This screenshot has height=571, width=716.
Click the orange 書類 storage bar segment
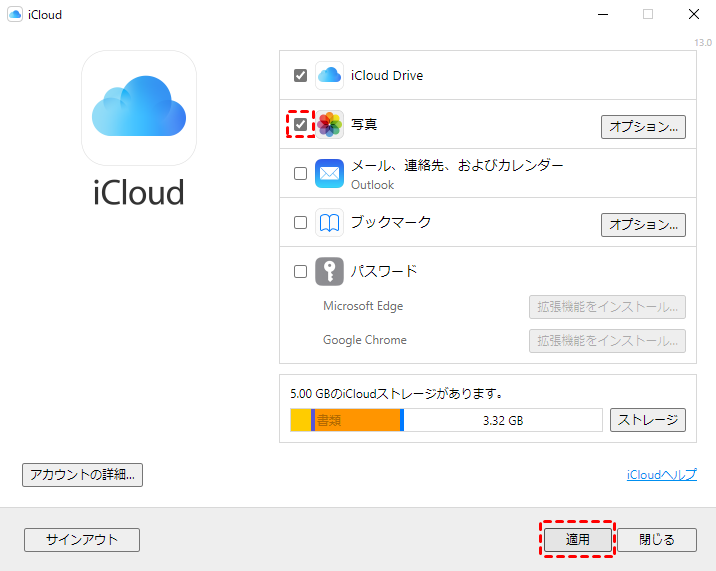tap(357, 420)
